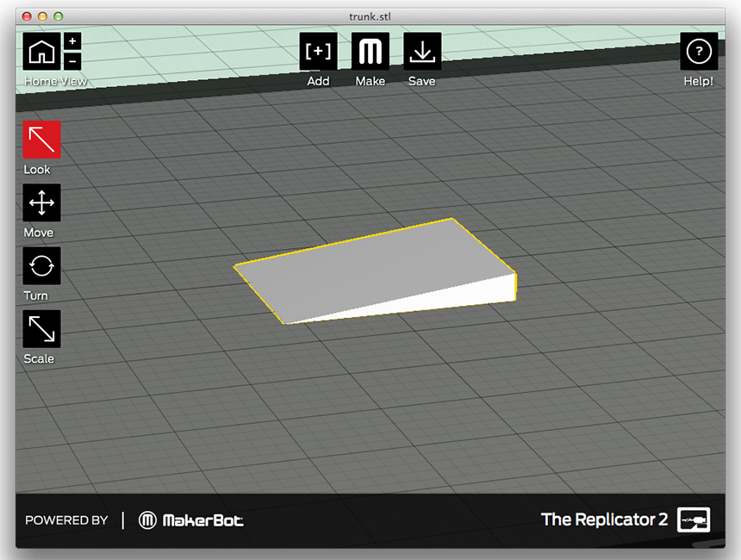Select the Move tool

pyautogui.click(x=41, y=202)
